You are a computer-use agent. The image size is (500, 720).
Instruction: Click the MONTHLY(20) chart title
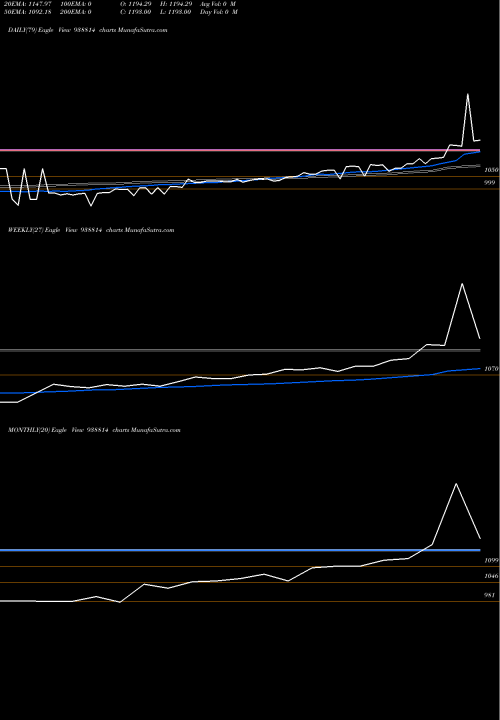(94, 430)
